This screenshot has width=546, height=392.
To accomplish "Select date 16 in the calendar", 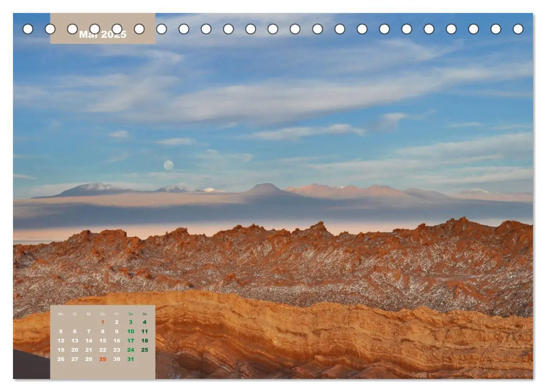I will (117, 341).
